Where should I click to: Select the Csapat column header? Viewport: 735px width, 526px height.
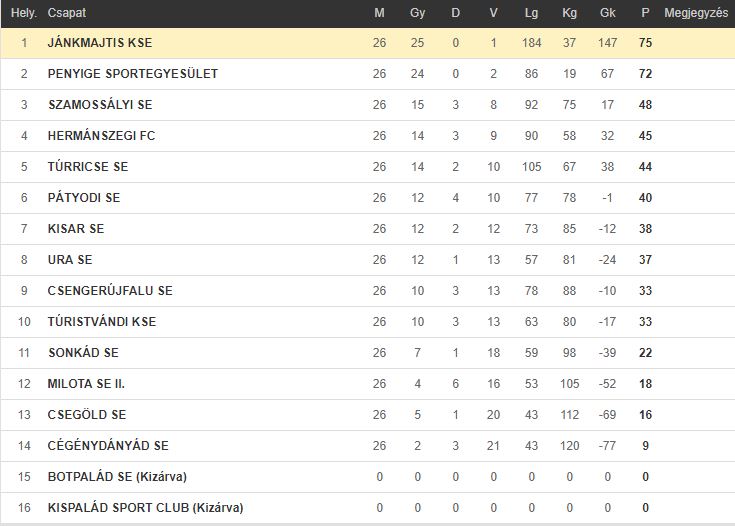click(x=67, y=13)
